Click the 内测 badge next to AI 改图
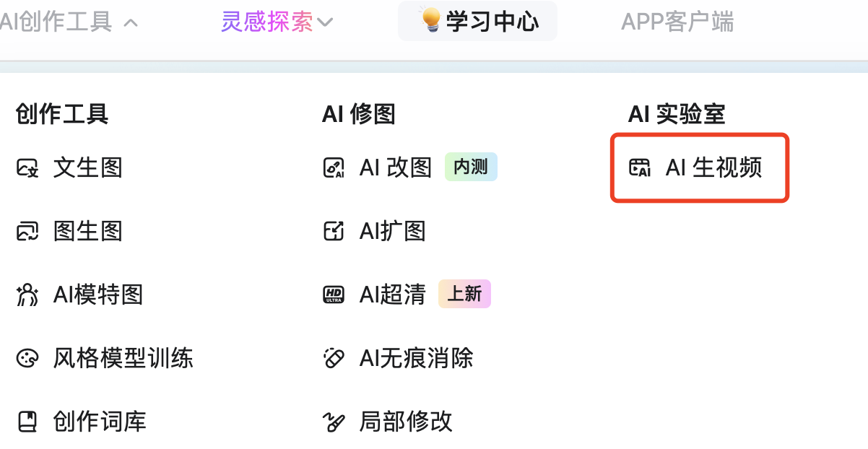The width and height of the screenshot is (868, 449). [x=471, y=167]
